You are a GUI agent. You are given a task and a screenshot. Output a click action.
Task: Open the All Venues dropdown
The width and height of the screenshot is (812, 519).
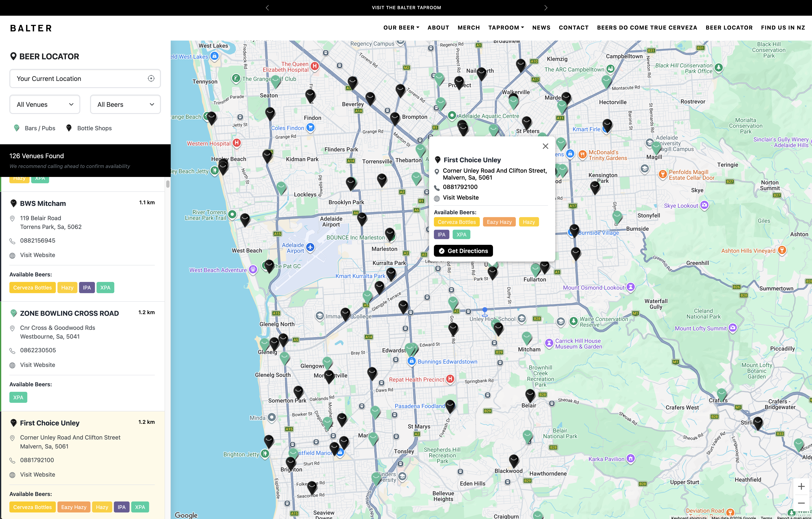tap(45, 104)
